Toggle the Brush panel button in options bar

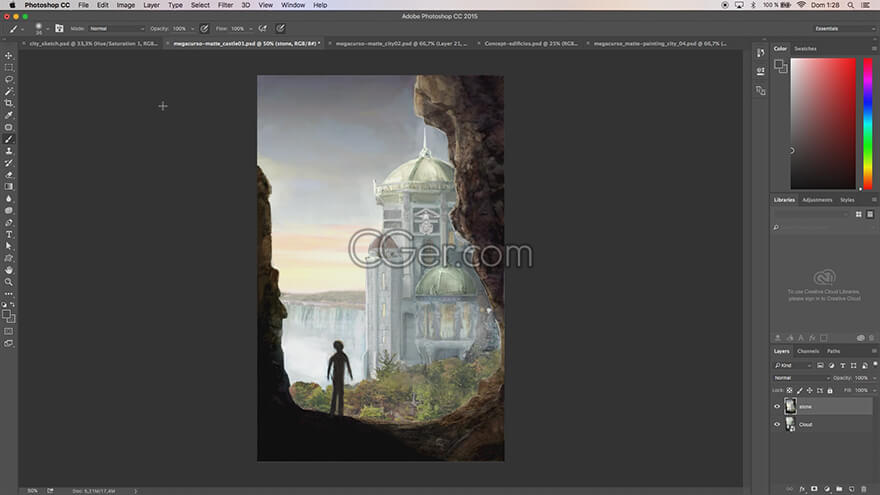[x=59, y=28]
